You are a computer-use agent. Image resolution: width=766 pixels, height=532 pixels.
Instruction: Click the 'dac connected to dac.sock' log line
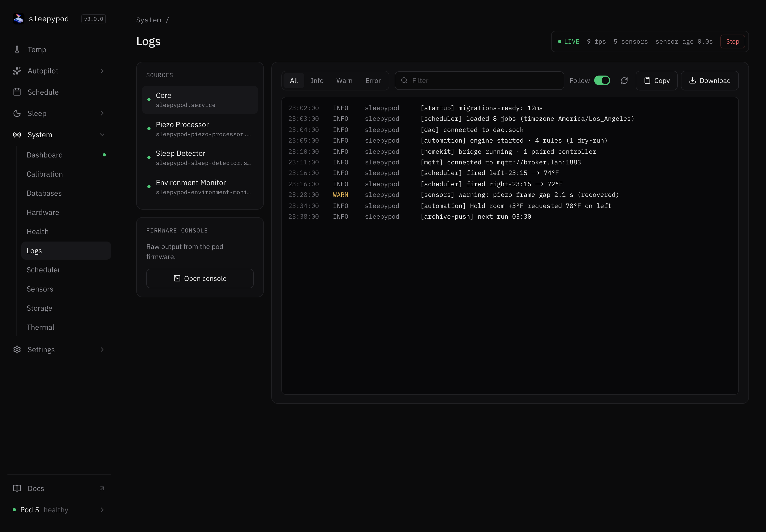coord(510,130)
